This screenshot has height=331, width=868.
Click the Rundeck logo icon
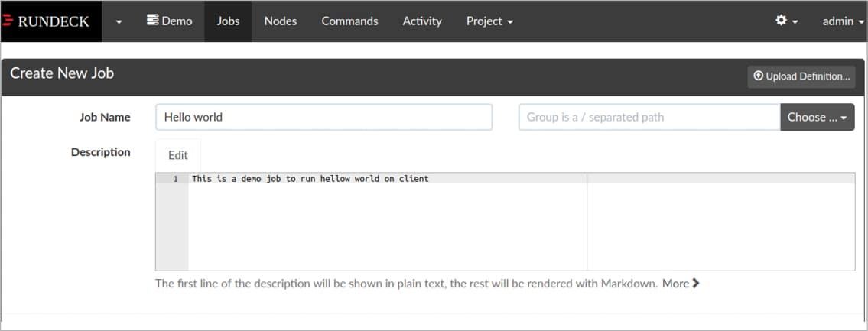click(x=9, y=21)
